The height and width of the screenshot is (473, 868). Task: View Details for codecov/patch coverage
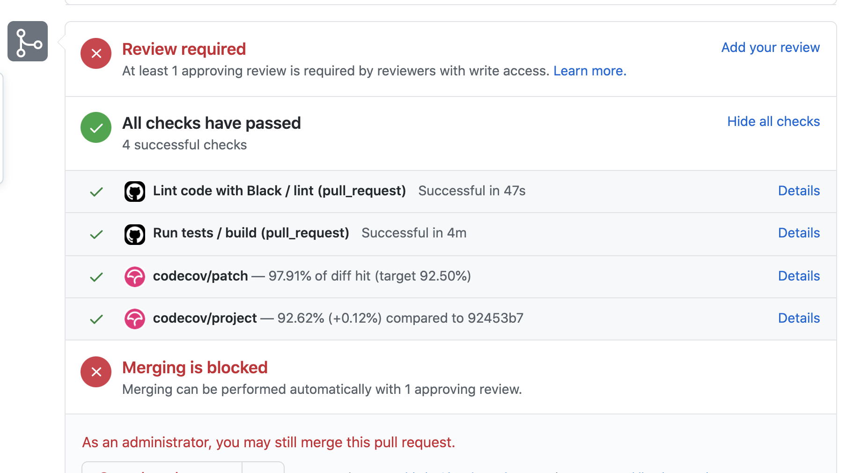(799, 276)
